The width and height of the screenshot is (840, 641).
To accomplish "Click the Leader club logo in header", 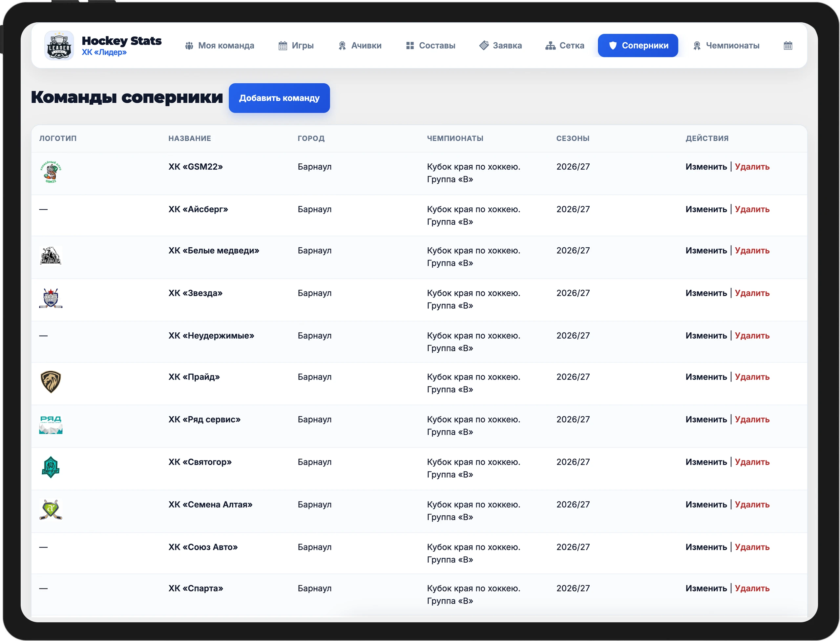I will click(x=59, y=45).
